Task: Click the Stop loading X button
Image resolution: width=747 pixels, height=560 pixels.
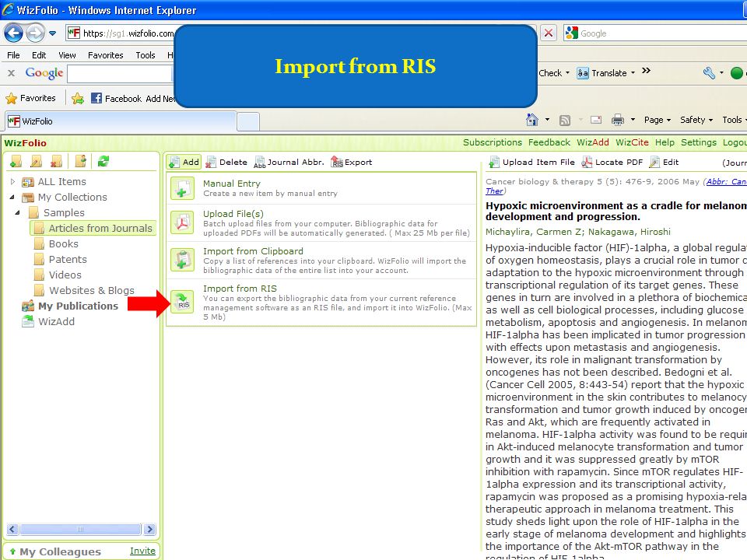Action: tap(549, 33)
